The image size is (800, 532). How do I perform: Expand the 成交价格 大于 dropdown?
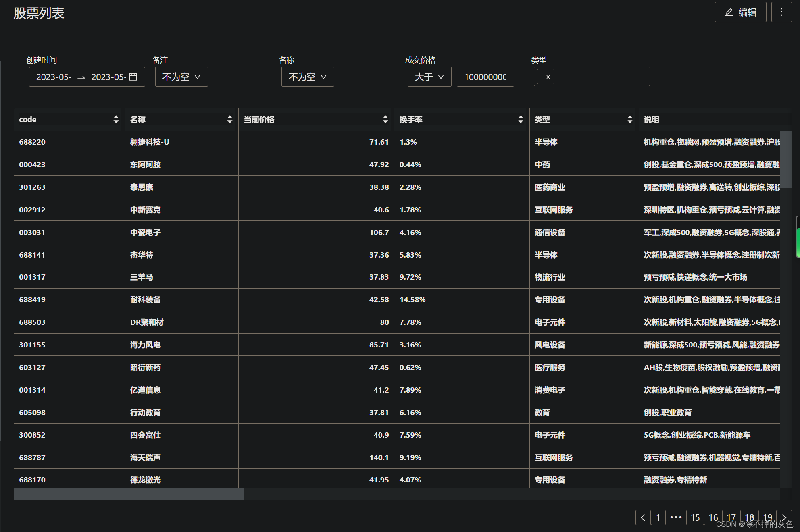point(429,77)
